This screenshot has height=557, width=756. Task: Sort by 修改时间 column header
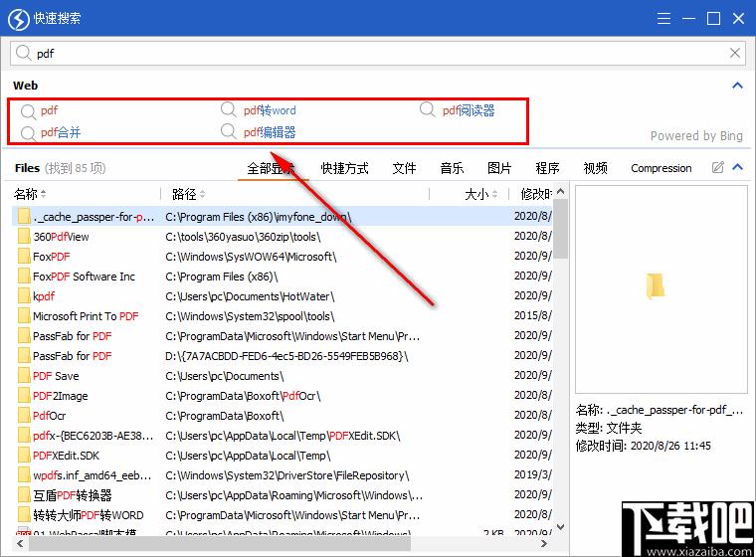point(535,194)
